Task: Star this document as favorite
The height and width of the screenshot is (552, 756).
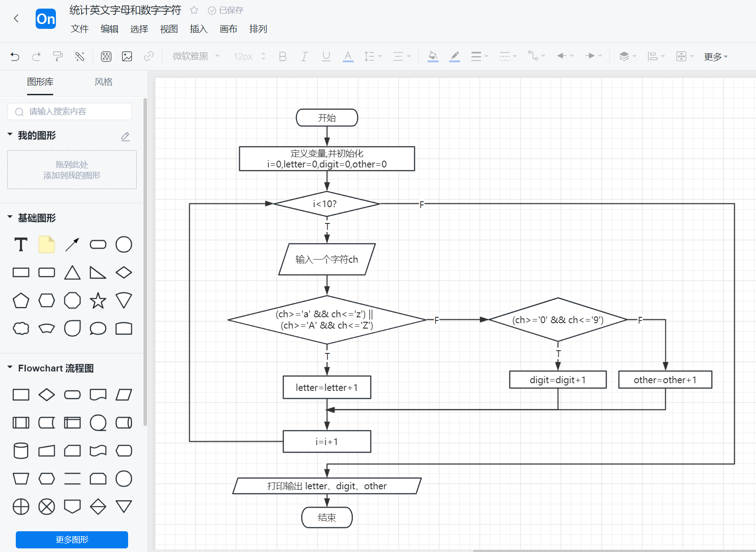Action: point(194,10)
